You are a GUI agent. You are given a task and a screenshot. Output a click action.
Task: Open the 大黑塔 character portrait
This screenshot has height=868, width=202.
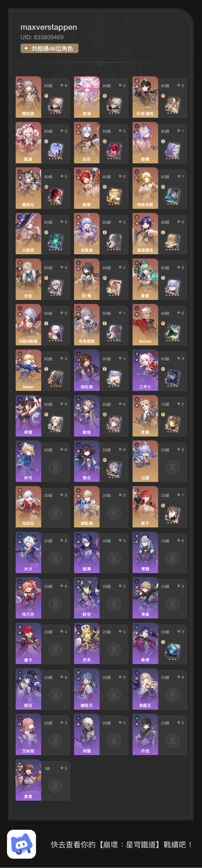pos(28,233)
